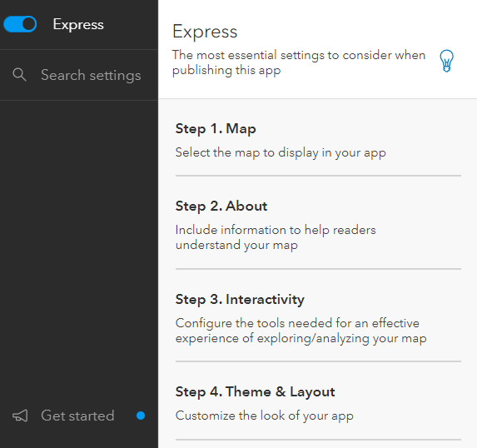Click the Express label in the sidebar

78,24
